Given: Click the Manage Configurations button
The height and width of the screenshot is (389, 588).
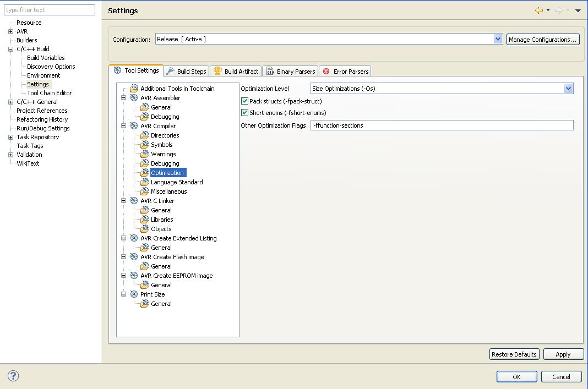Looking at the screenshot, I should click(x=542, y=40).
